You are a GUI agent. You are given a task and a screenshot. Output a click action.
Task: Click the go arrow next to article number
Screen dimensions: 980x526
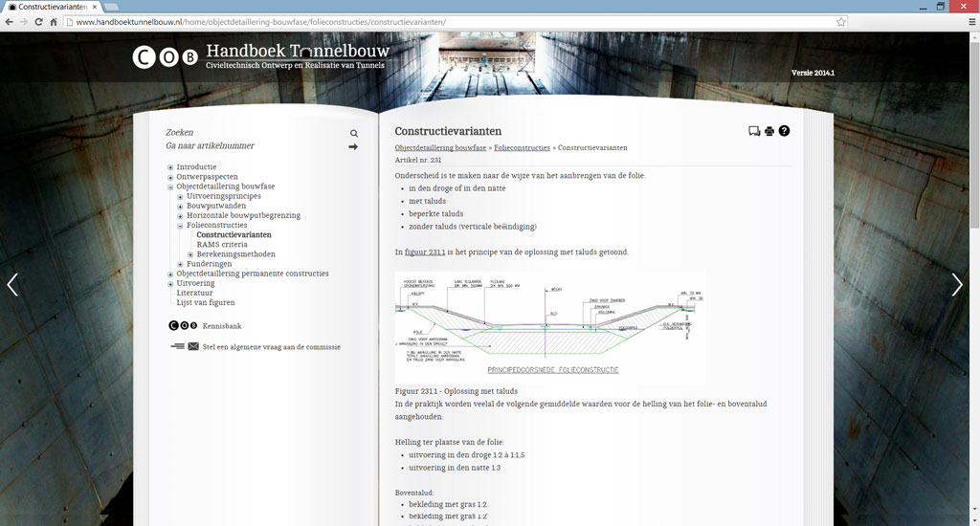[353, 147]
